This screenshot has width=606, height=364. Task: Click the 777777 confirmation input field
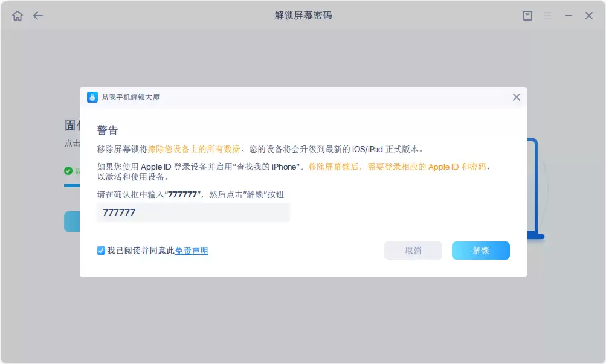193,212
